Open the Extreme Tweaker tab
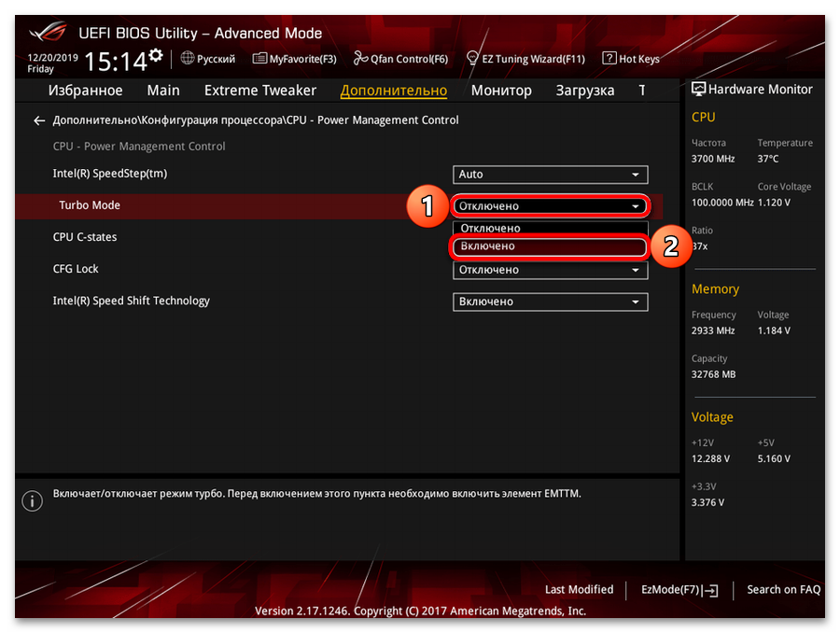The width and height of the screenshot is (840, 633). click(259, 90)
